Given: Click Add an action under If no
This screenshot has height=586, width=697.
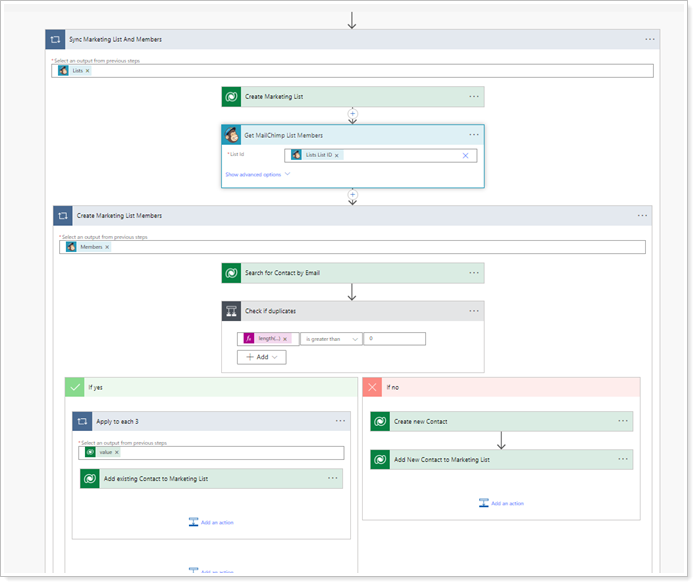Looking at the screenshot, I should pyautogui.click(x=501, y=503).
